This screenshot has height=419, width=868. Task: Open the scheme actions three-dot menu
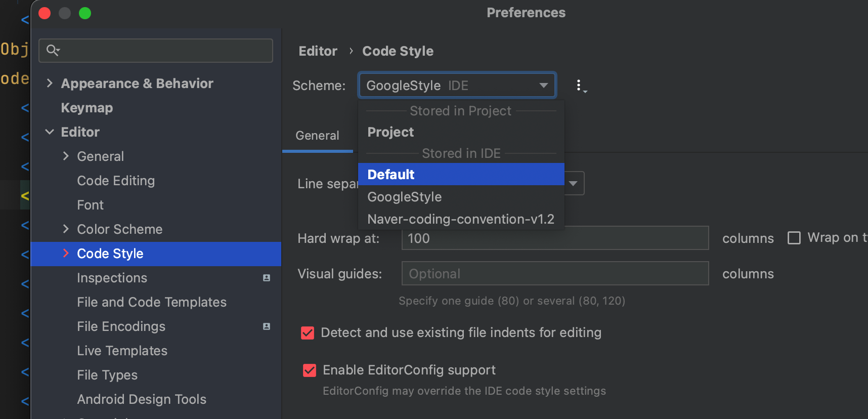580,86
